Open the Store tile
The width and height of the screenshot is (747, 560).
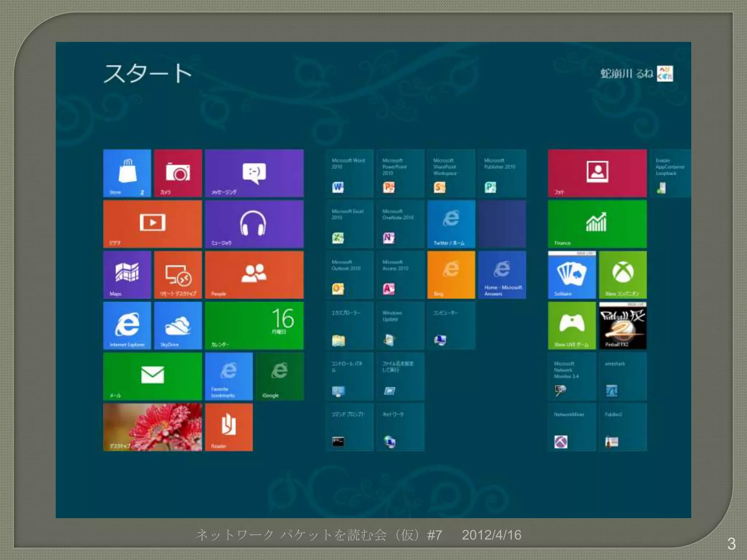[x=127, y=173]
